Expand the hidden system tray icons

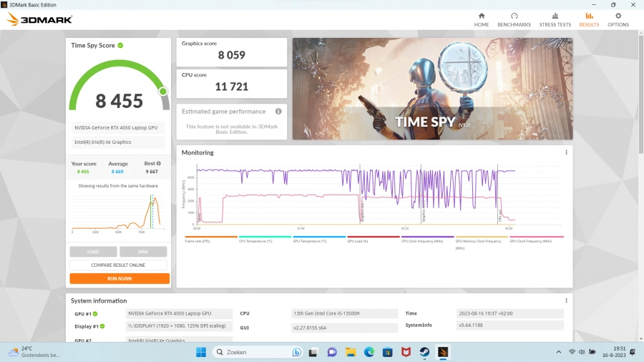[559, 352]
